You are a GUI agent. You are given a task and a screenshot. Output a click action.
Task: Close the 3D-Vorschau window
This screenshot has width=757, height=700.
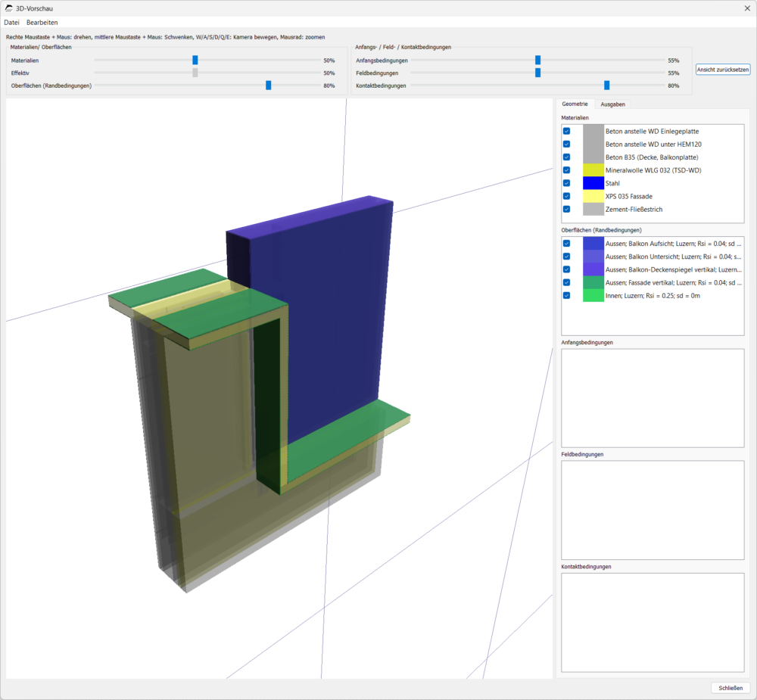click(x=747, y=8)
